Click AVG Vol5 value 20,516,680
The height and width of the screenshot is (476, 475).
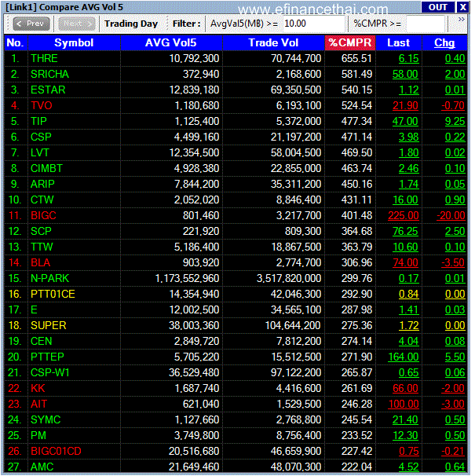point(194,451)
